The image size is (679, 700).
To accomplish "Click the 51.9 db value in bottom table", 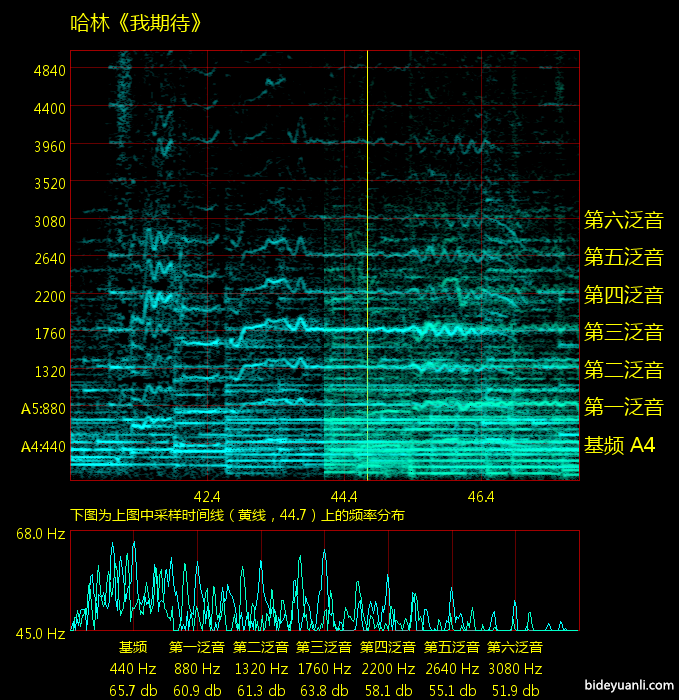I will 515,690.
